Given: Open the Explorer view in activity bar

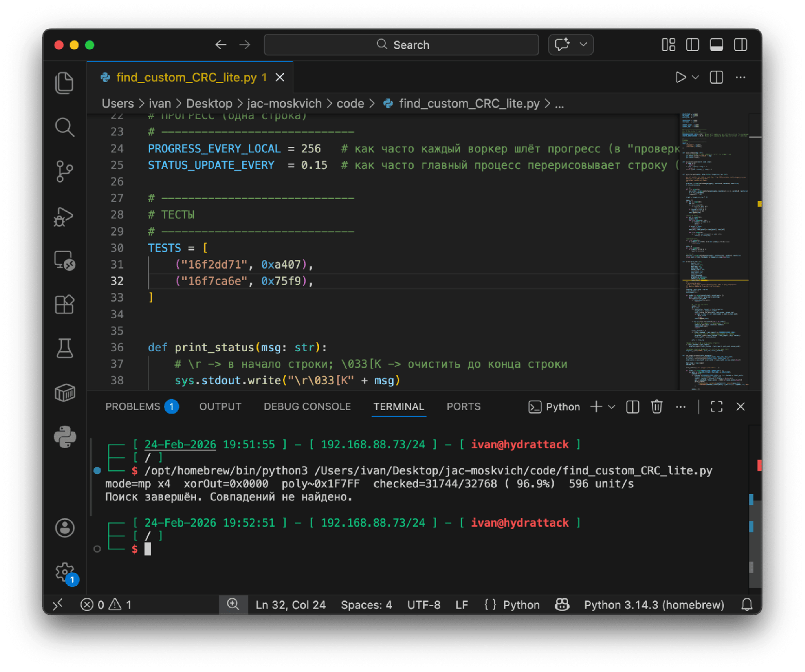Looking at the screenshot, I should tap(65, 83).
